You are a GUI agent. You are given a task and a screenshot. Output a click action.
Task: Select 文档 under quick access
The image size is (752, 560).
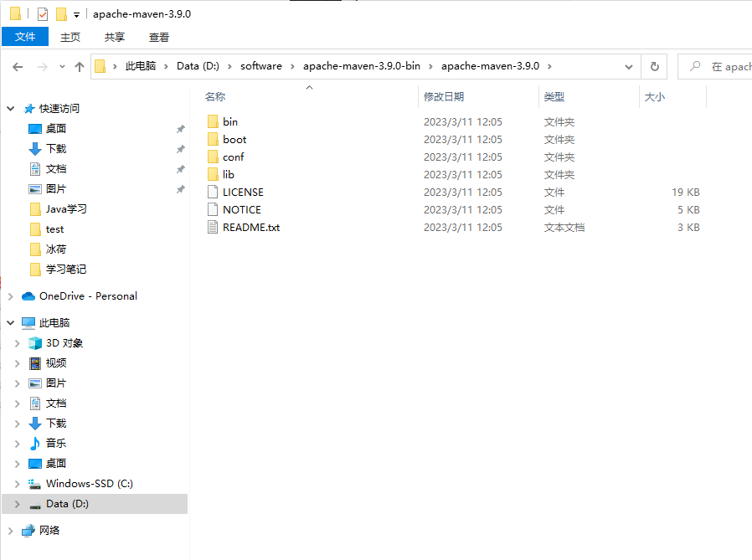click(x=56, y=169)
